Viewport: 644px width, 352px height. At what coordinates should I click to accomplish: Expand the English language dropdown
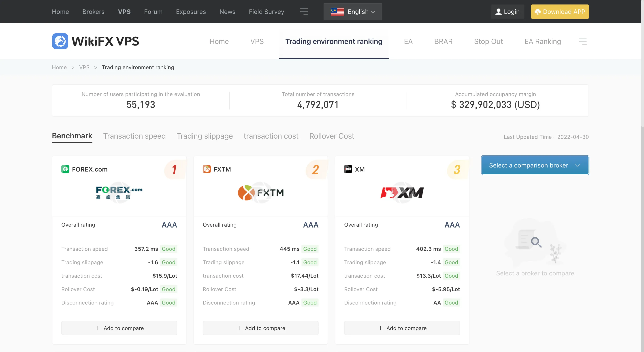coord(352,11)
